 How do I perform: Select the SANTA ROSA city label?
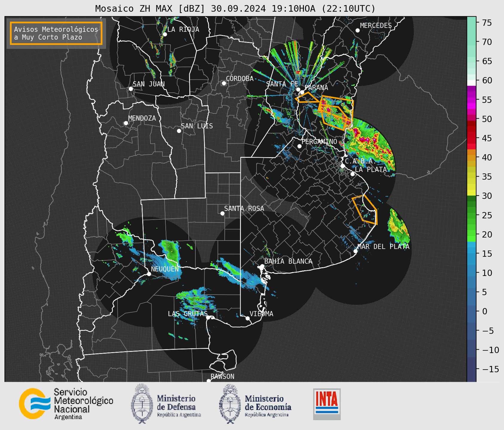tap(244, 208)
